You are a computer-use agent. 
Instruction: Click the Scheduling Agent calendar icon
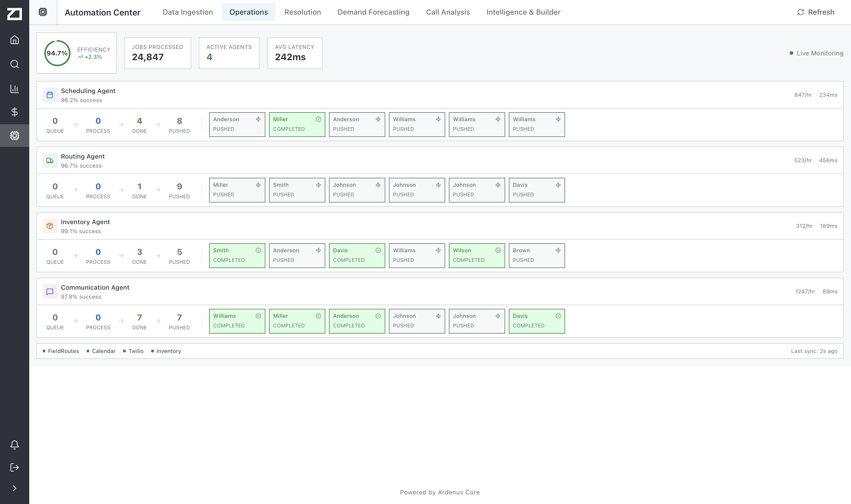tap(50, 95)
